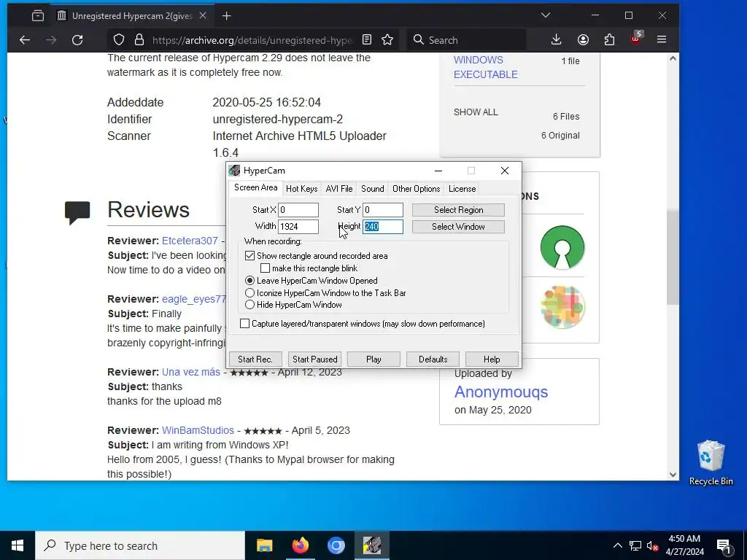Open reviewer WinBamStudios link
The height and width of the screenshot is (560, 747).
pyautogui.click(x=198, y=430)
